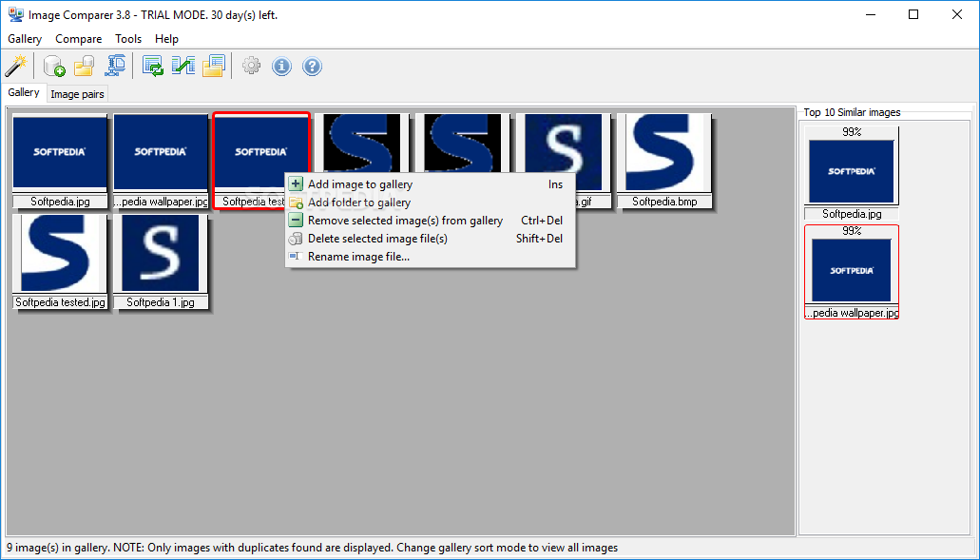This screenshot has height=560, width=980.
Task: Switch to the Image pairs tab
Action: [x=77, y=94]
